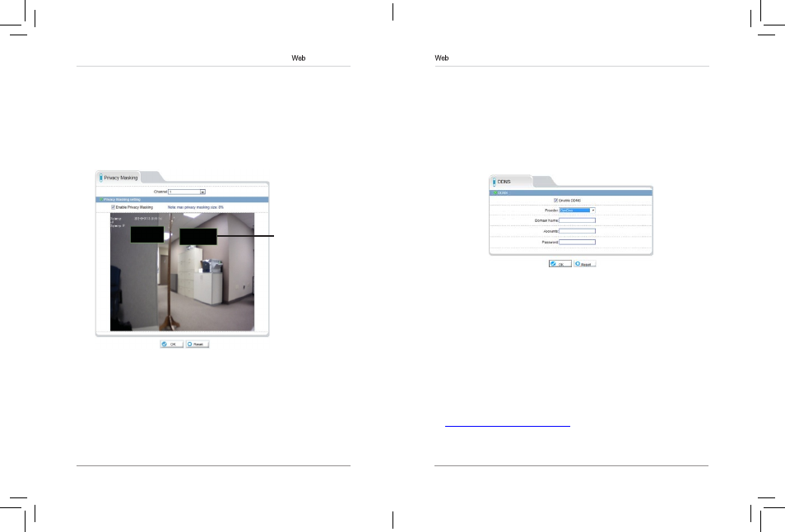Click the 'Web' header on left page
This screenshot has width=785, height=532.
pos(299,58)
